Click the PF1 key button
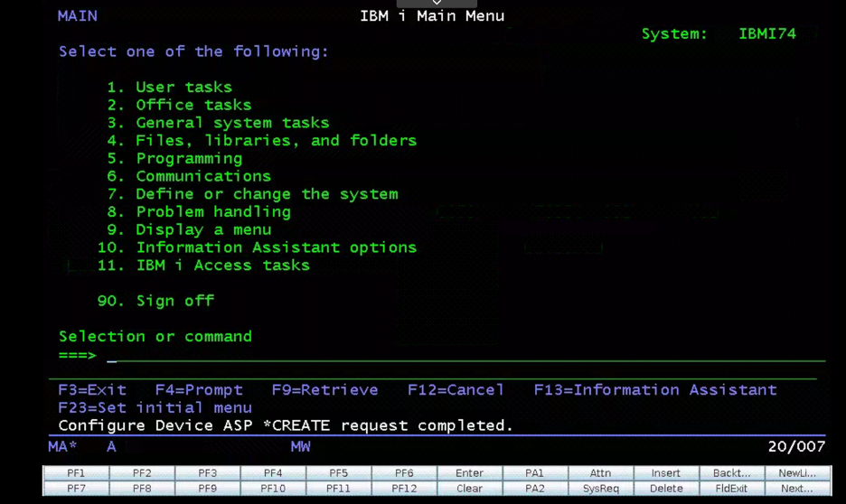 coord(76,472)
